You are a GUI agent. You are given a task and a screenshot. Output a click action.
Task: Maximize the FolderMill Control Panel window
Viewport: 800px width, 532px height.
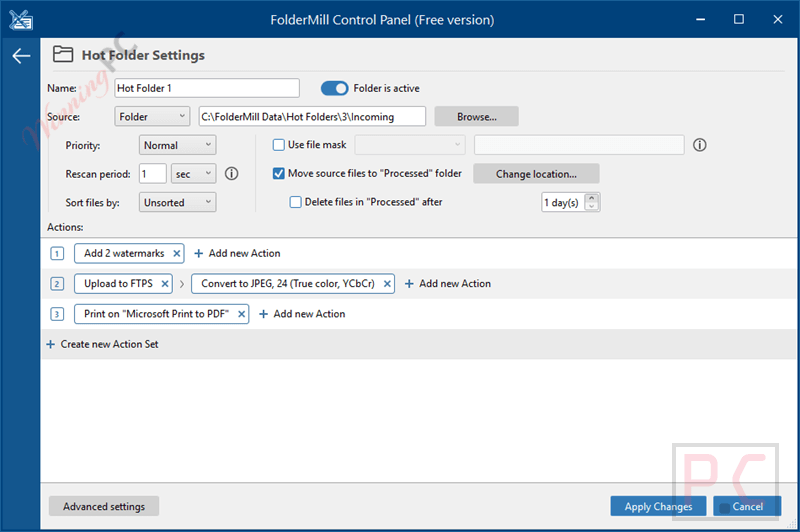coord(739,19)
